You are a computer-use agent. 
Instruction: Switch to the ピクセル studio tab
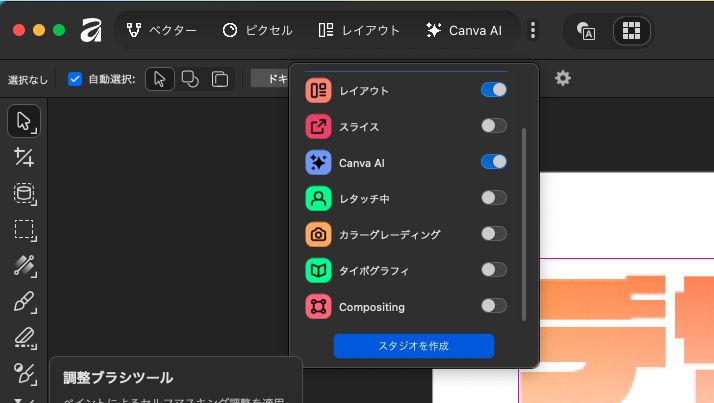coord(257,30)
